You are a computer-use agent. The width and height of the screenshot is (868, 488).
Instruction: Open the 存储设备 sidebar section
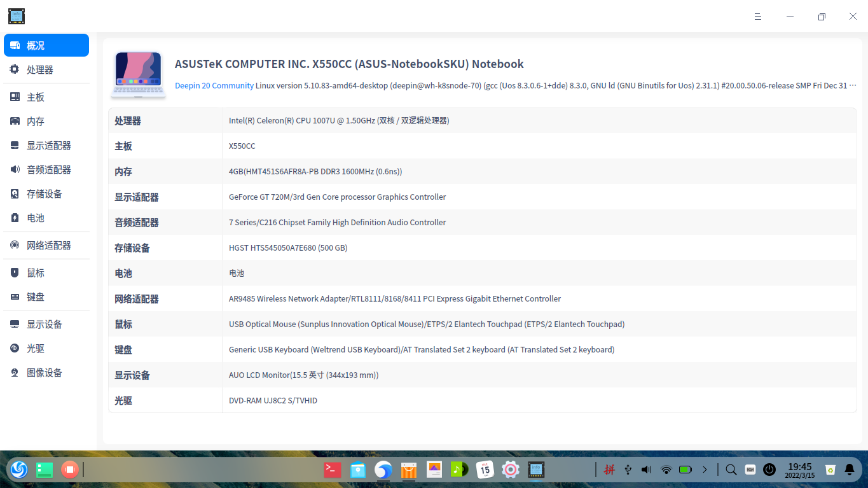point(46,193)
